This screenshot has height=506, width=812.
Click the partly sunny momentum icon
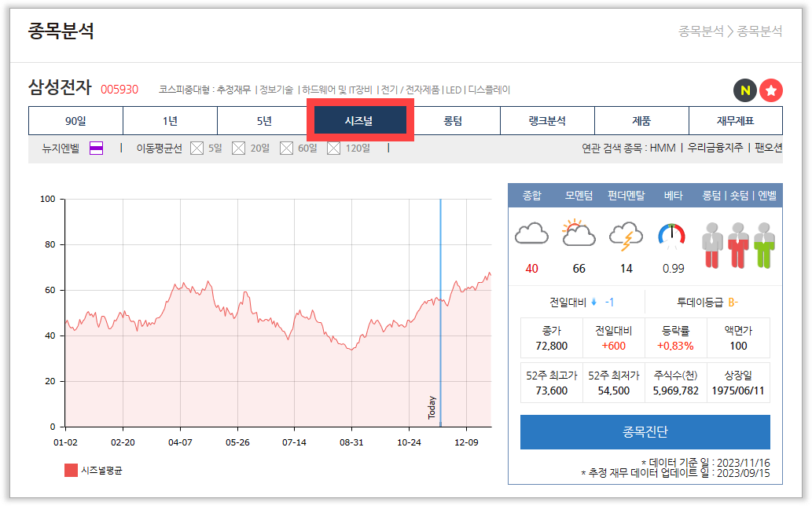pos(579,234)
